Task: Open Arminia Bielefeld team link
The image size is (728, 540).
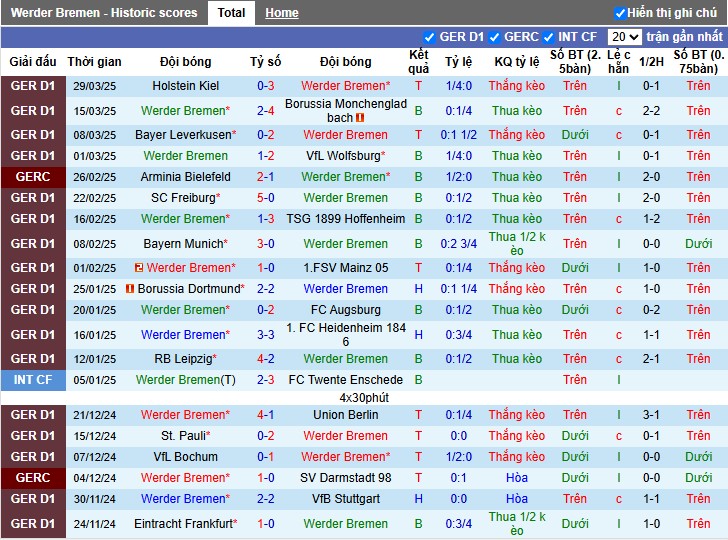Action: click(186, 176)
